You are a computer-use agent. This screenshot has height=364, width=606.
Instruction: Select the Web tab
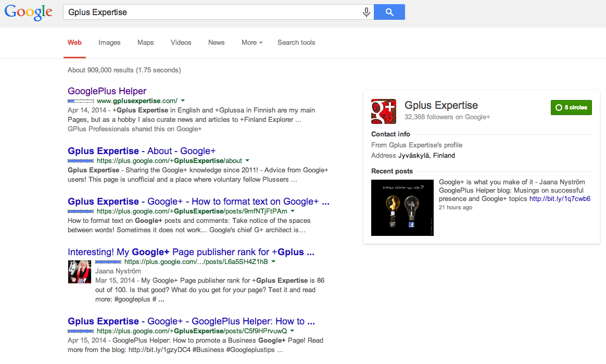coord(74,43)
